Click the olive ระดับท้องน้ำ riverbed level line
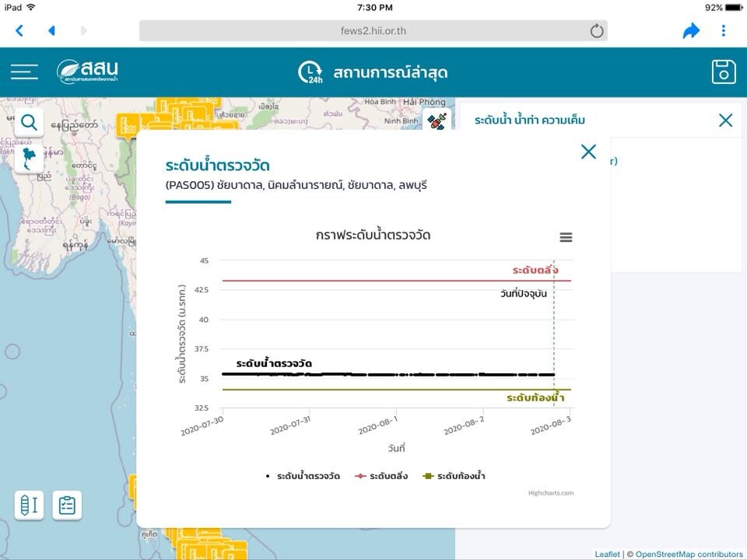This screenshot has height=560, width=747. point(397,390)
